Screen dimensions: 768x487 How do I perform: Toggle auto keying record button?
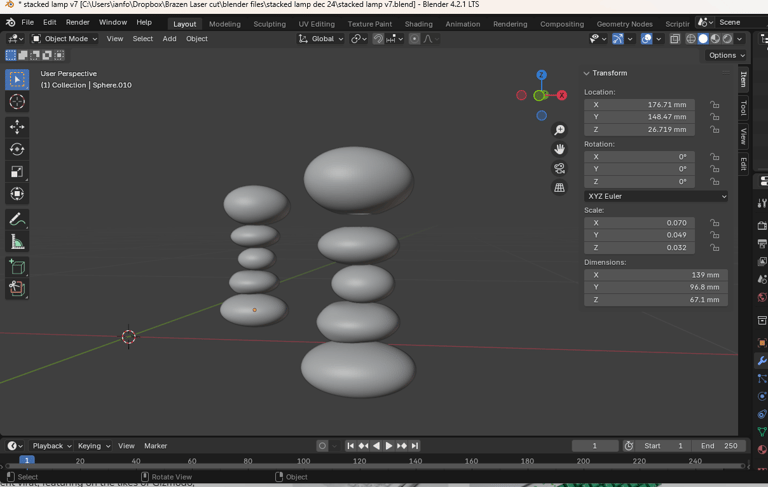[322, 446]
